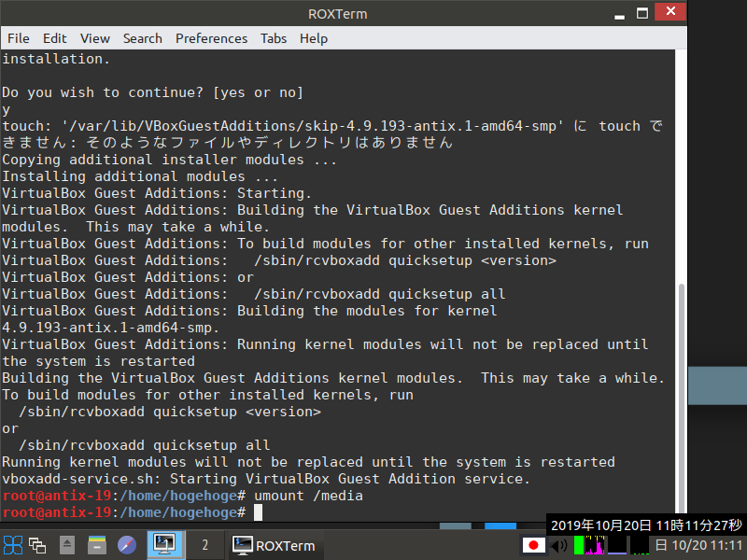
Task: Launch the web browser compass icon
Action: coord(127,545)
